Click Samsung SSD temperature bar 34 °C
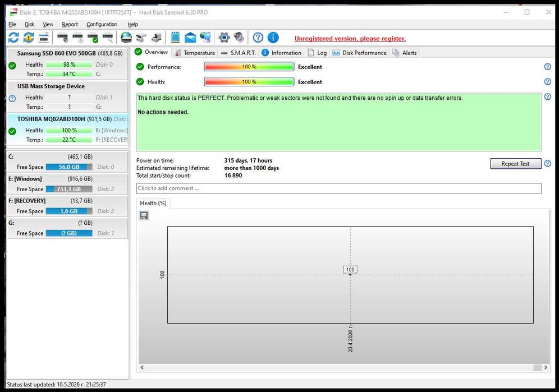 69,74
